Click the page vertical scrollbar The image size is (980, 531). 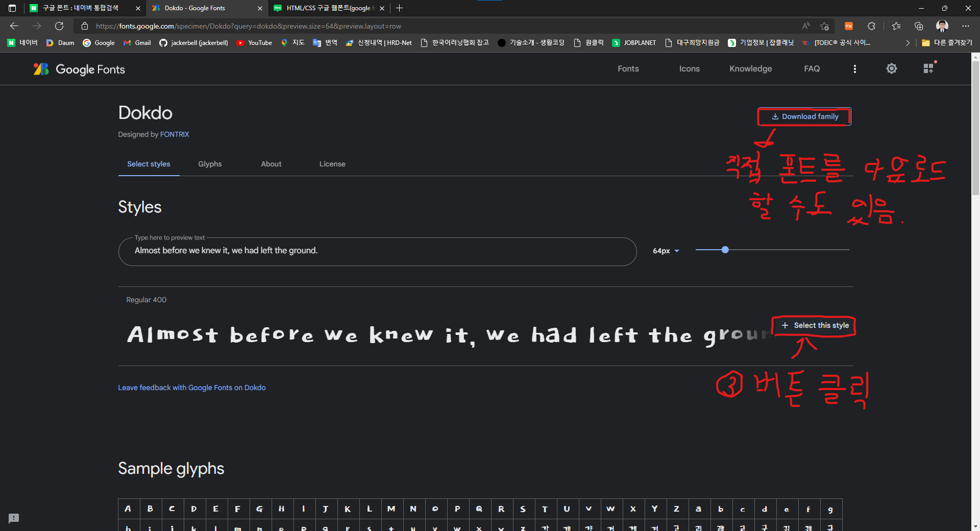point(975,128)
